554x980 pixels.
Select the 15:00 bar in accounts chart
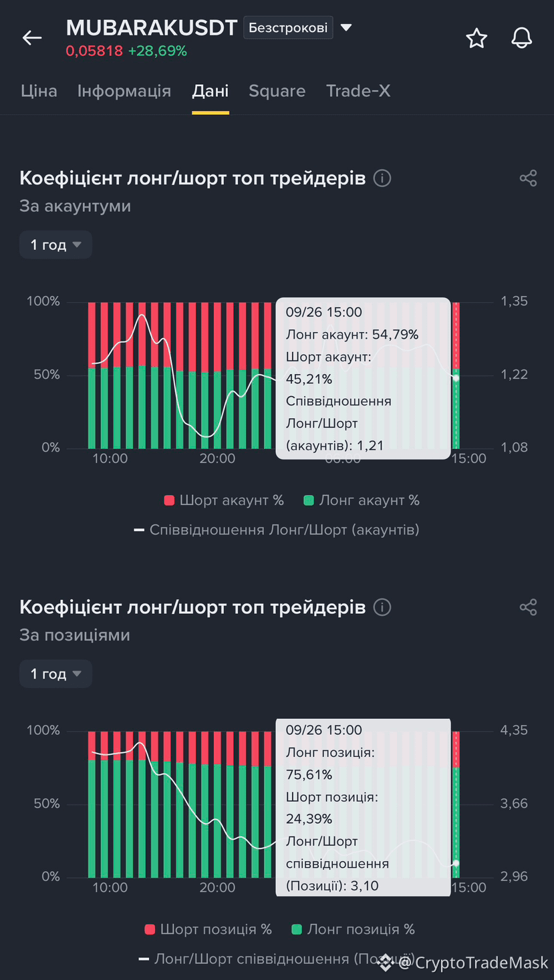point(456,375)
